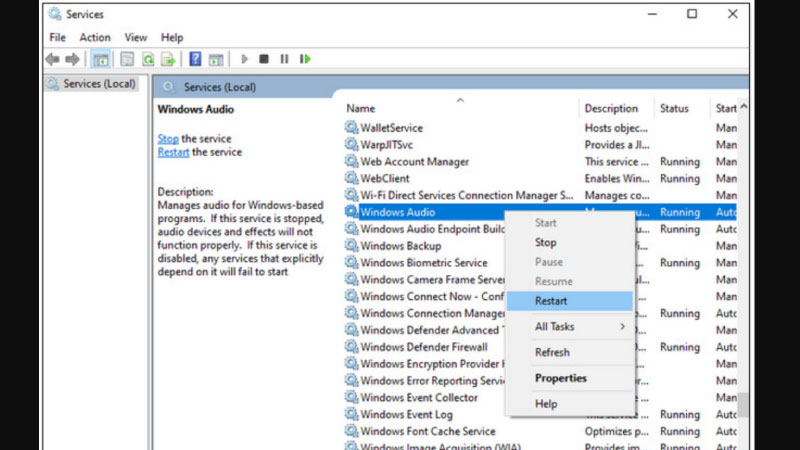
Task: Open Properties from the context menu
Action: 569,378
